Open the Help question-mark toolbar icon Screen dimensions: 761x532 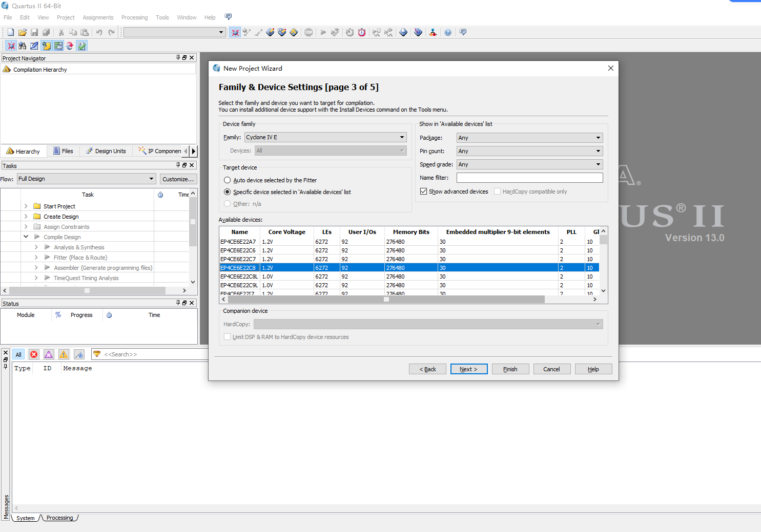tap(448, 32)
